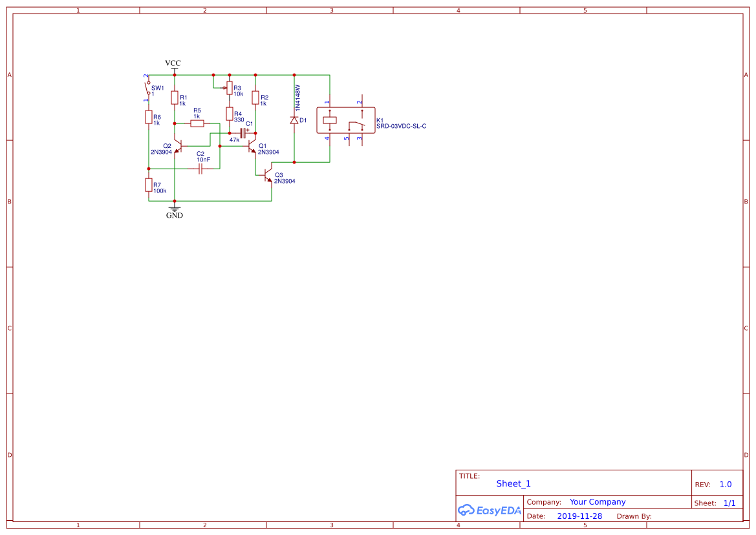This screenshot has height=535, width=756.
Task: Click the 'Drawn By:' label
Action: [634, 516]
